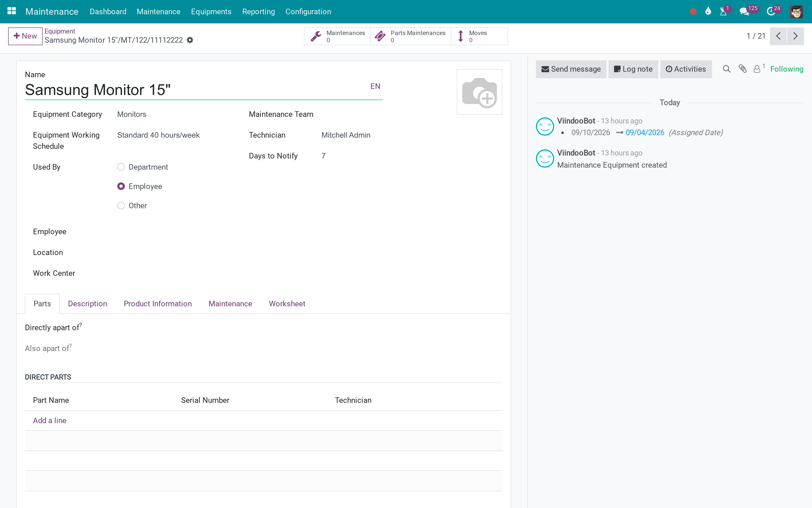The height and width of the screenshot is (508, 812).
Task: Select the Other radio option
Action: pyautogui.click(x=121, y=206)
